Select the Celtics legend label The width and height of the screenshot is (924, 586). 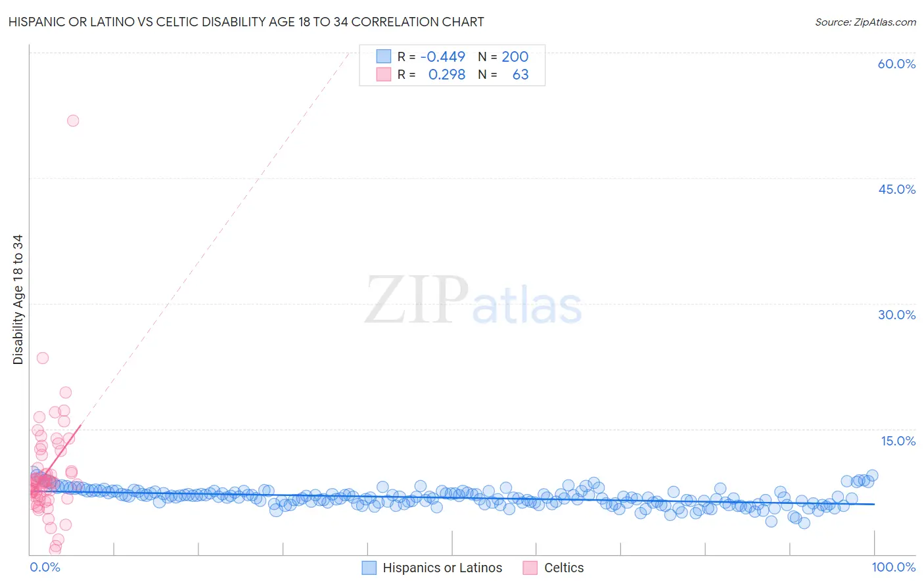coord(564,568)
